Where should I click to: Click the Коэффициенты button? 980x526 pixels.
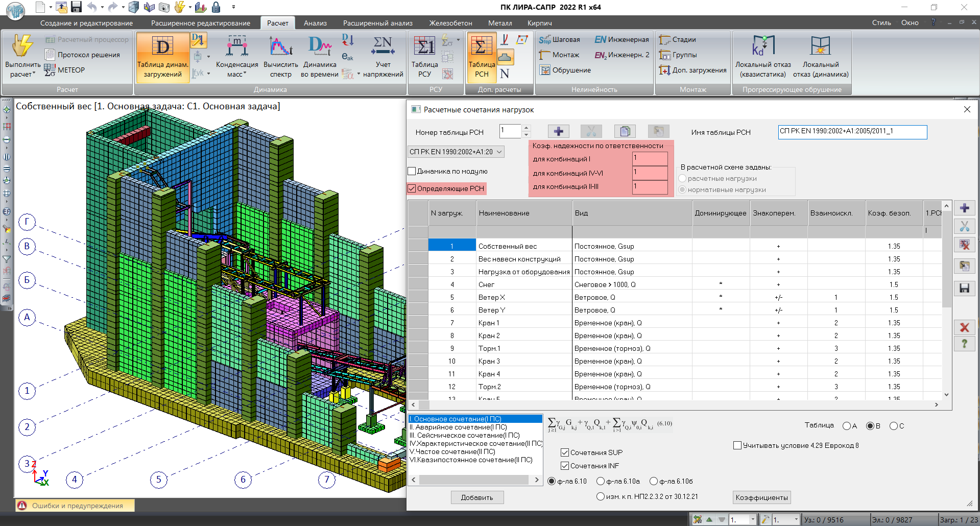click(761, 497)
